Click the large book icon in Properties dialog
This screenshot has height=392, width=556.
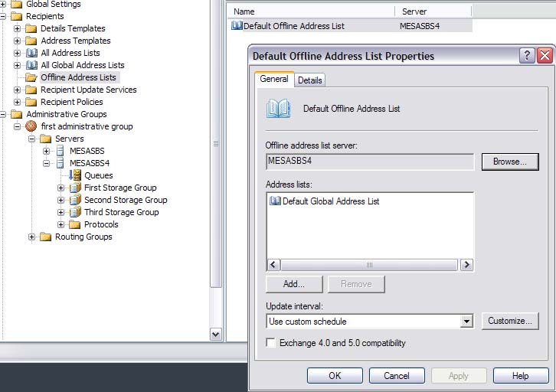(x=279, y=109)
